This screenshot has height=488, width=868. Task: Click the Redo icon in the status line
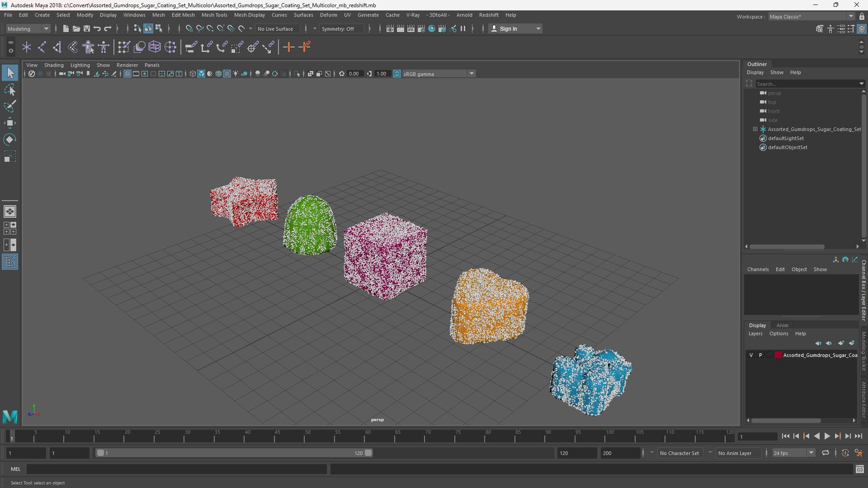[108, 28]
